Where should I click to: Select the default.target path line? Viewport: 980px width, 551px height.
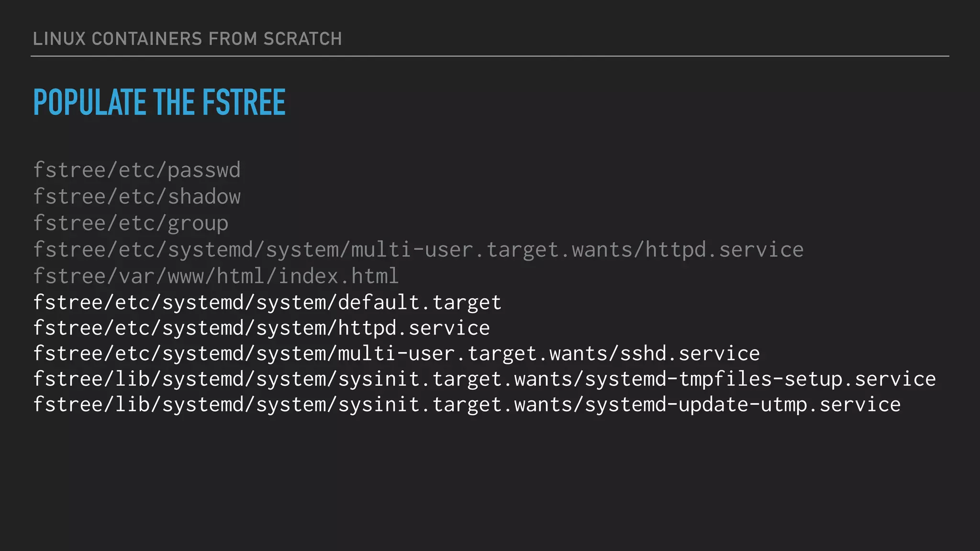267,302
